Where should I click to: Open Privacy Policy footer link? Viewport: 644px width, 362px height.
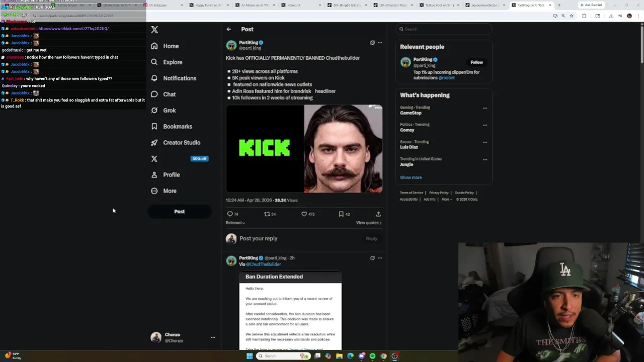tap(439, 193)
